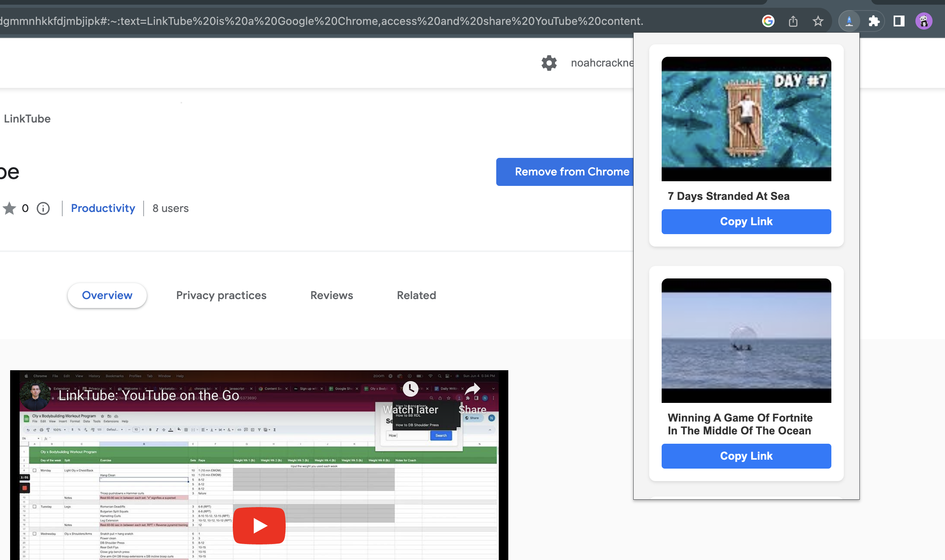Open the Extensions puzzle piece menu
The height and width of the screenshot is (560, 945).
point(874,21)
